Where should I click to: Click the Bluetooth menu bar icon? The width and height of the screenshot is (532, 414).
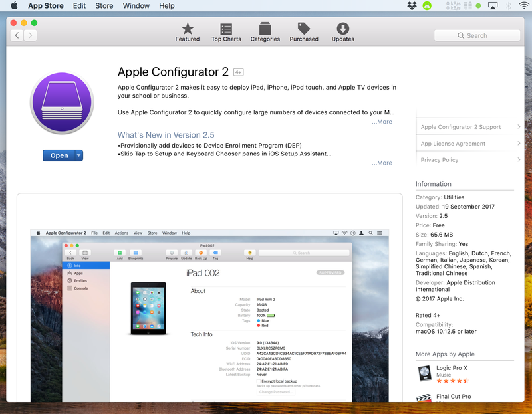(508, 5)
